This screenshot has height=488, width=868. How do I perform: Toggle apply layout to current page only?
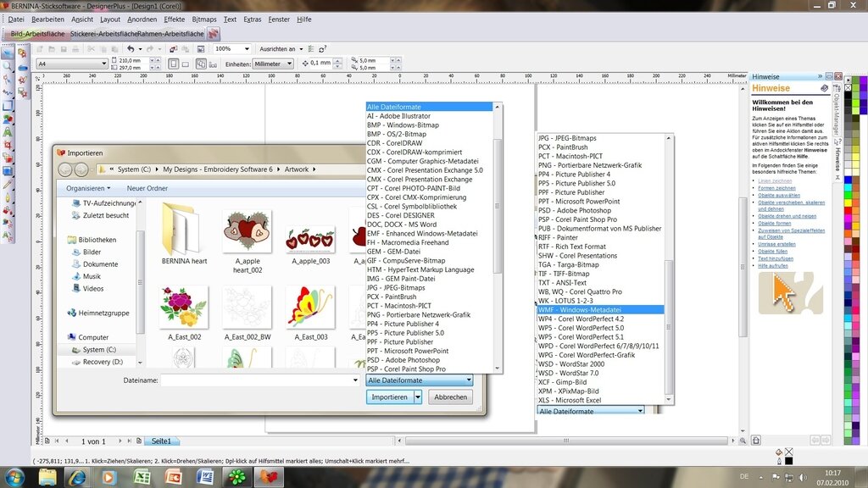click(x=213, y=64)
